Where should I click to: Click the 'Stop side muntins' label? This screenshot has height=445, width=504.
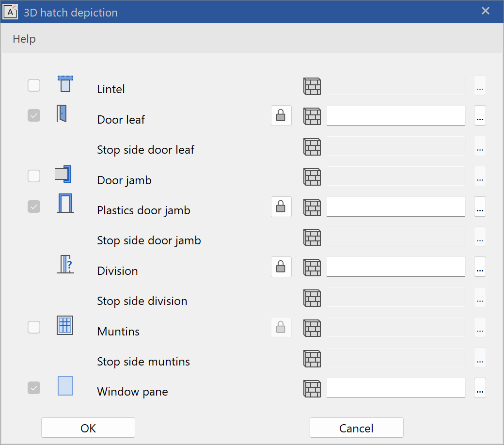pos(143,362)
